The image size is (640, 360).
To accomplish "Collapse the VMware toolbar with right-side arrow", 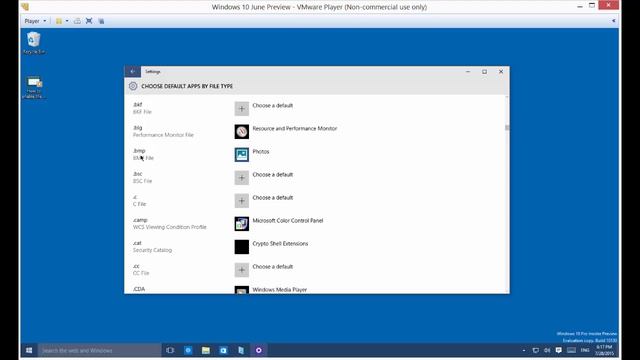I will [x=613, y=21].
